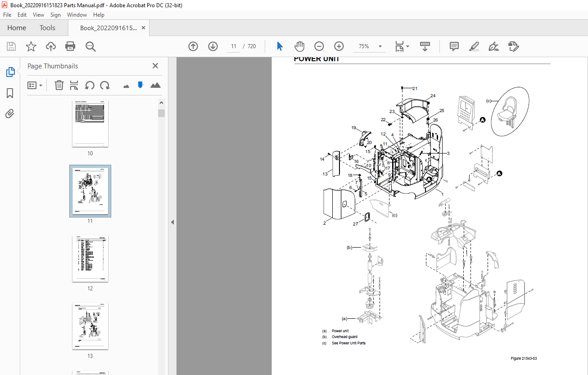
Task: Switch to the Home tab
Action: pos(17,28)
